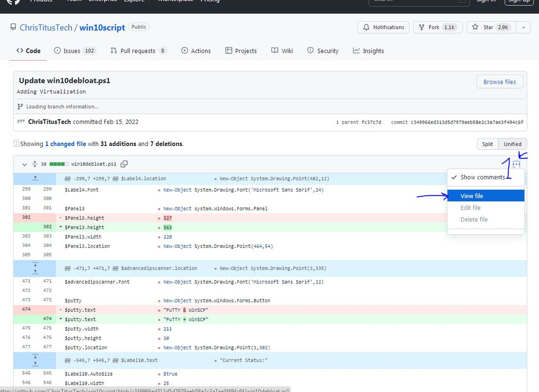Select the Edit file menu entry

pos(486,208)
